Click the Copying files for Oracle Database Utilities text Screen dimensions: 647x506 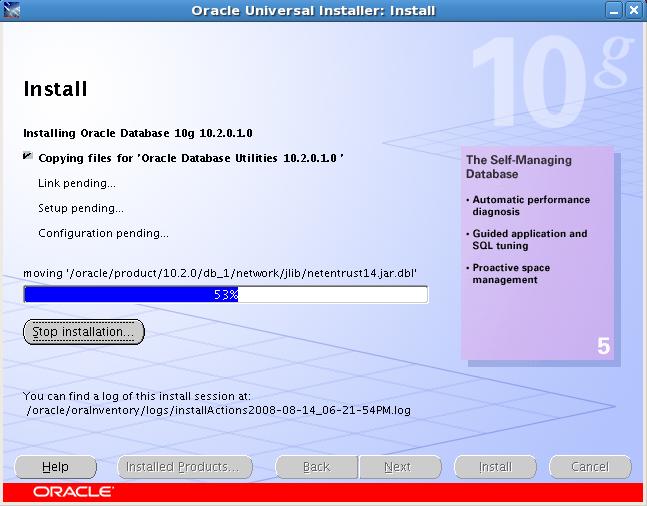click(x=191, y=158)
